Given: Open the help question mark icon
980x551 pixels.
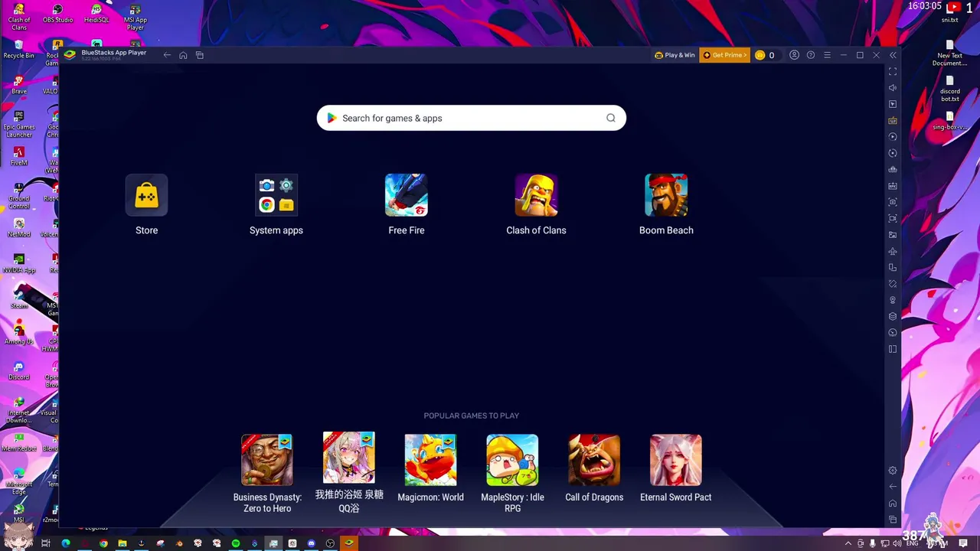Looking at the screenshot, I should click(811, 55).
